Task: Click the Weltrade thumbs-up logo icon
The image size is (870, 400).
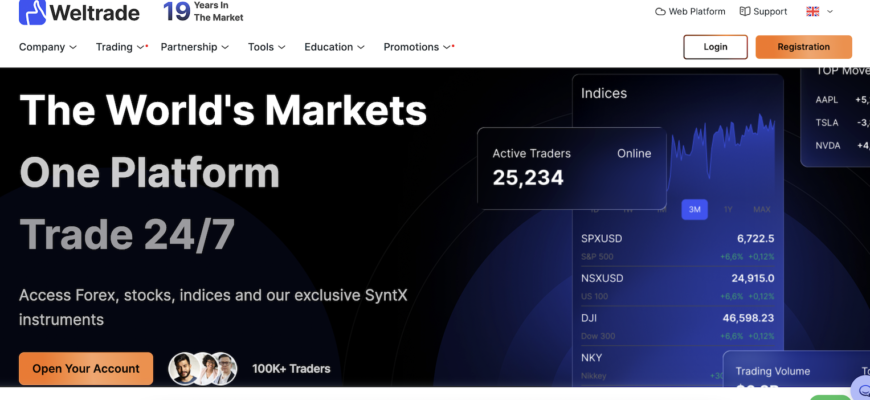Action: pos(32,12)
